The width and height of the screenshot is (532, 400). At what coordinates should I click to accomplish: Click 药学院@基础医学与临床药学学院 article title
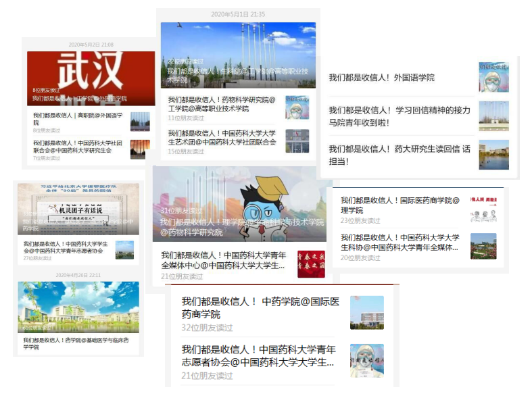point(76,344)
